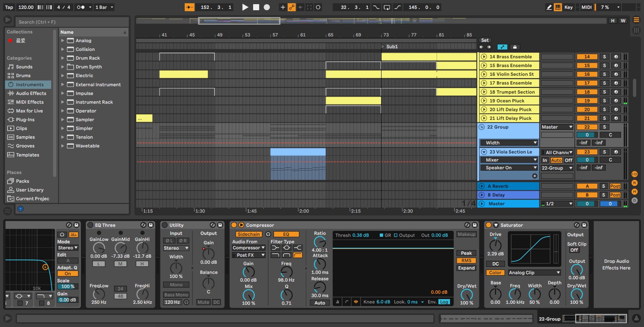
Task: Toggle the Draw Mode pencil icon
Action: 549,7
